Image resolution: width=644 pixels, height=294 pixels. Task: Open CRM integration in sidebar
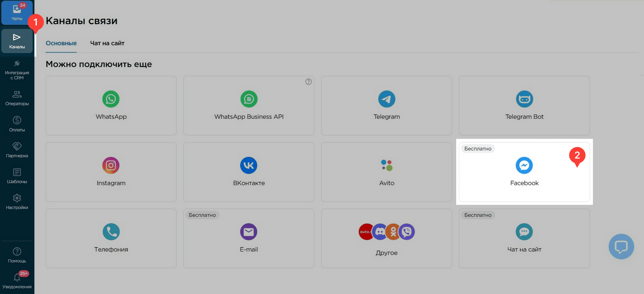(x=17, y=69)
